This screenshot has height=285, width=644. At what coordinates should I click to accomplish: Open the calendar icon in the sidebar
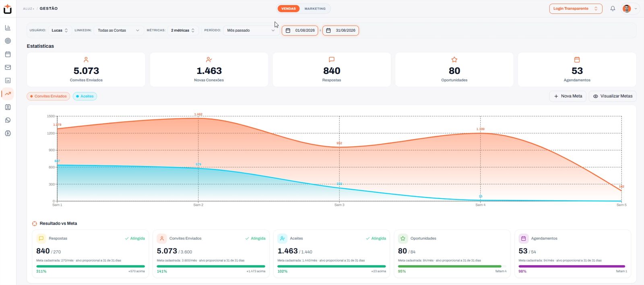8,54
